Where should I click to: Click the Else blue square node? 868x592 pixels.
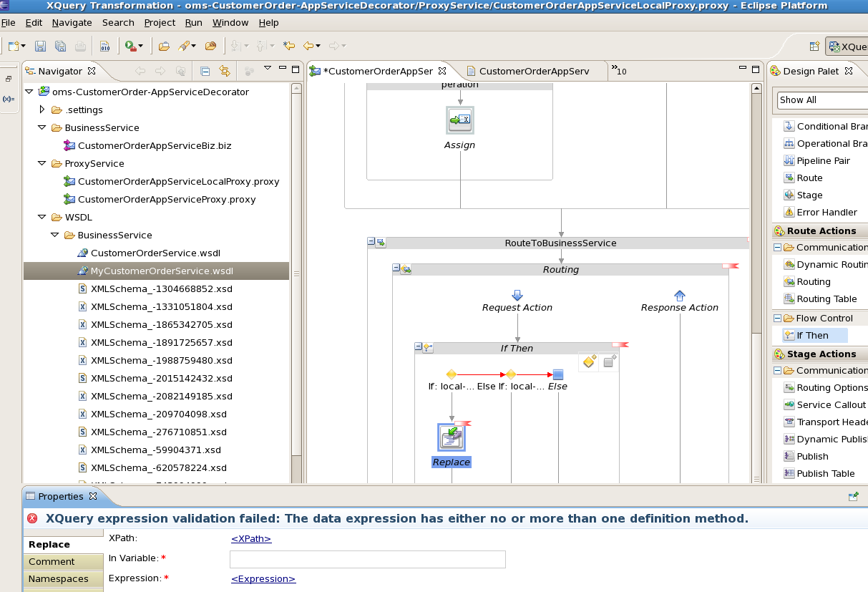tap(558, 374)
